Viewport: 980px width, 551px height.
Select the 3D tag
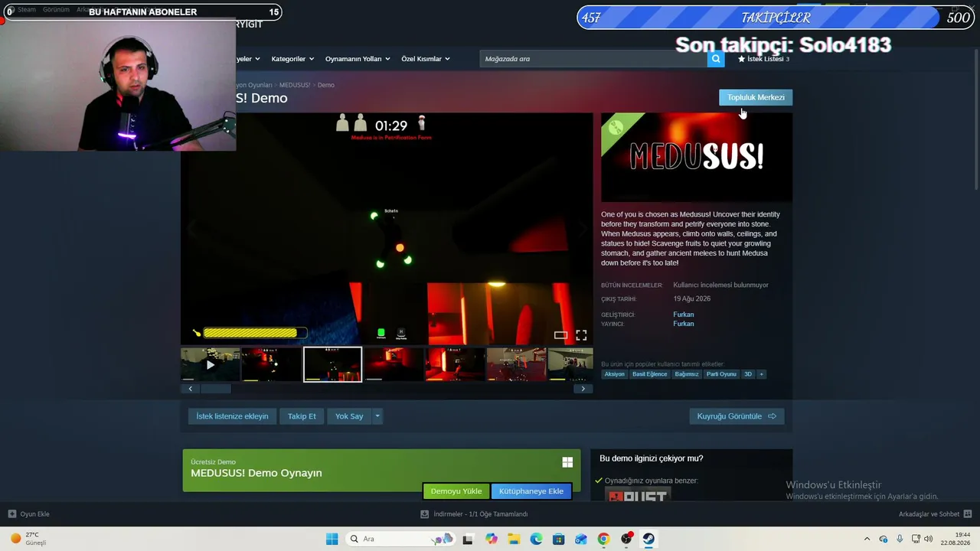[748, 374]
